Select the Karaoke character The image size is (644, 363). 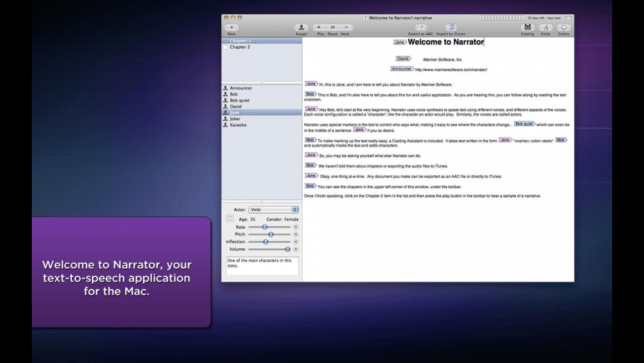[262, 125]
